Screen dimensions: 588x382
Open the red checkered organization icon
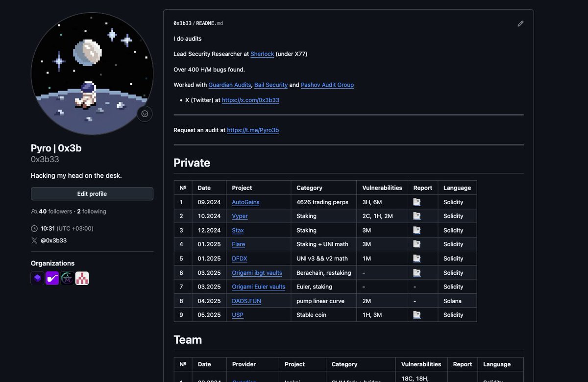coord(82,278)
